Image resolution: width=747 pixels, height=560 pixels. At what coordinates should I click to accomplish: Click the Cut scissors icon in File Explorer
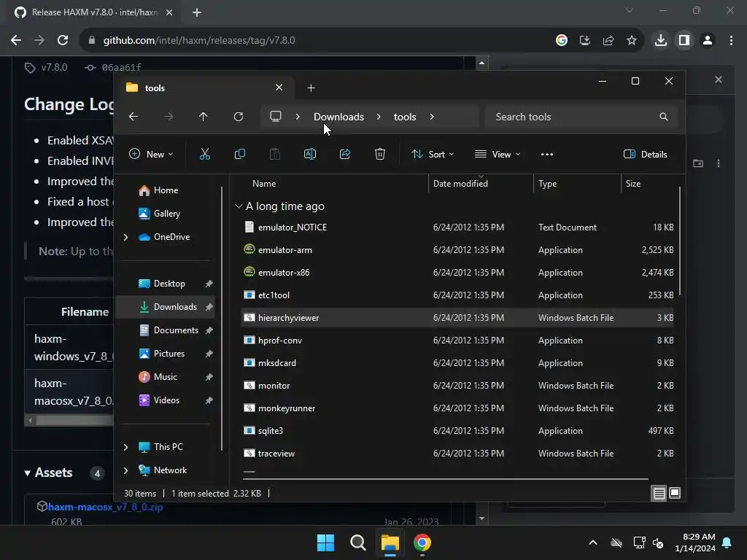tap(204, 154)
